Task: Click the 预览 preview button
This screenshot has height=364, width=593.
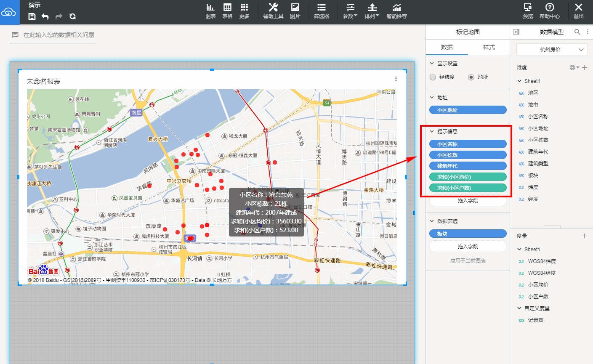Action: coord(528,11)
